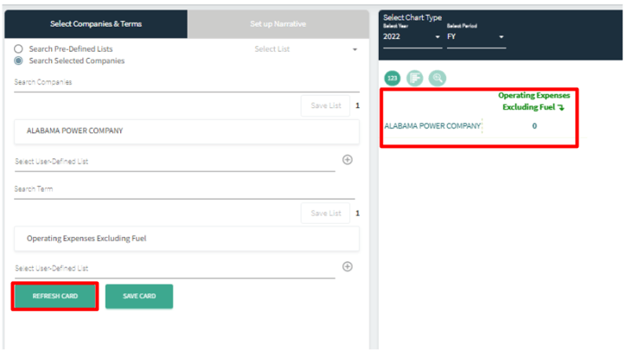Select the bar chart type icon
This screenshot has height=364, width=626.
tap(415, 78)
